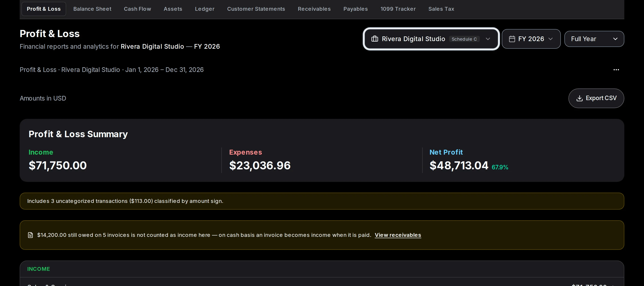Click the chevron next to FY 2026
This screenshot has width=644, height=286.
coord(550,39)
